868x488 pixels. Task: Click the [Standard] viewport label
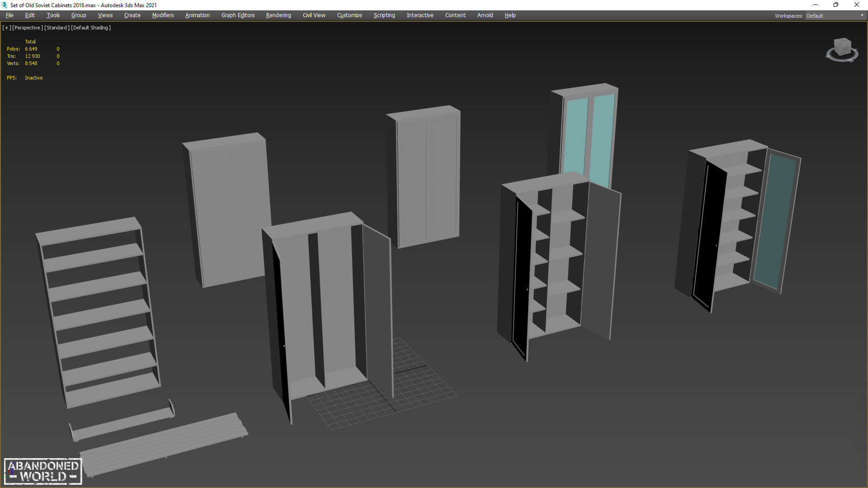(x=57, y=28)
